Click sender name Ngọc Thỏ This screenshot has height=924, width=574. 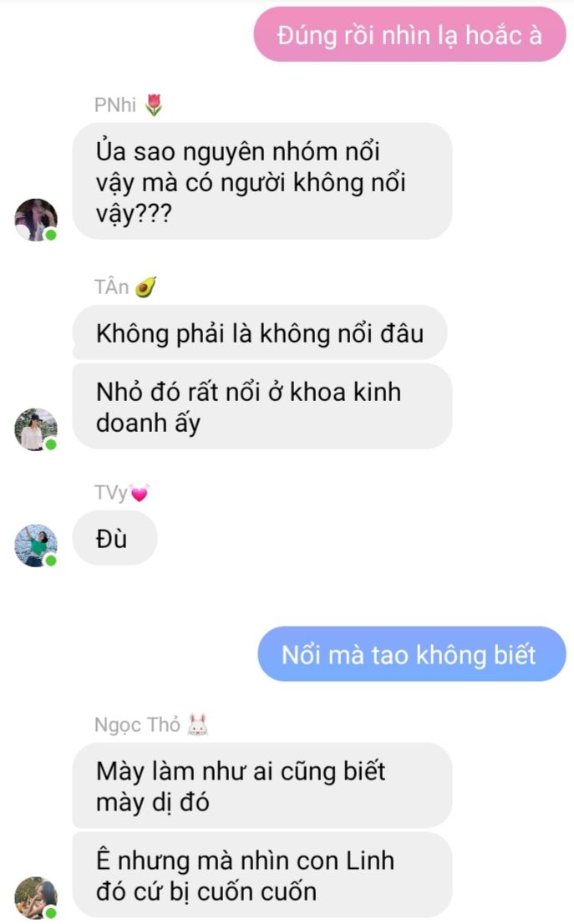point(137,725)
